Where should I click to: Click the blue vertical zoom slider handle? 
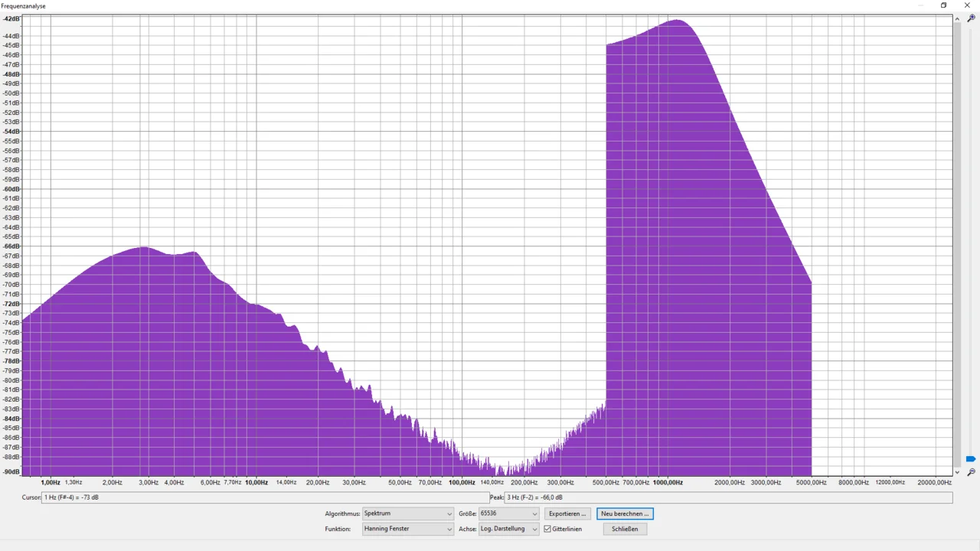point(971,459)
